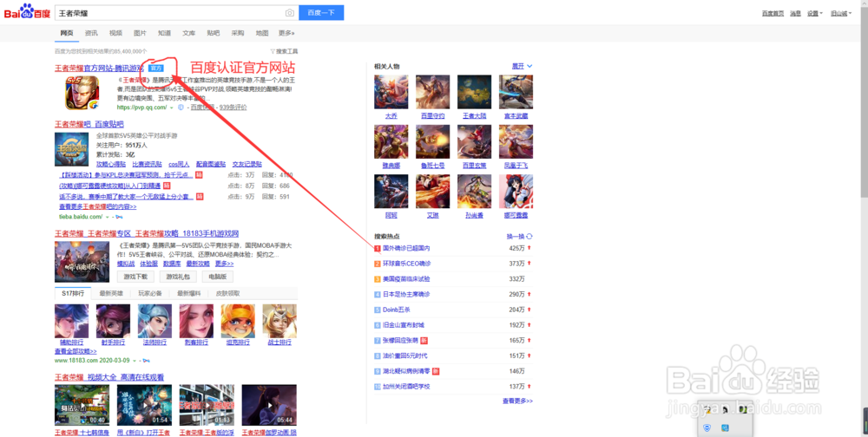Click the icon after tieba.baidu.com

(x=118, y=217)
